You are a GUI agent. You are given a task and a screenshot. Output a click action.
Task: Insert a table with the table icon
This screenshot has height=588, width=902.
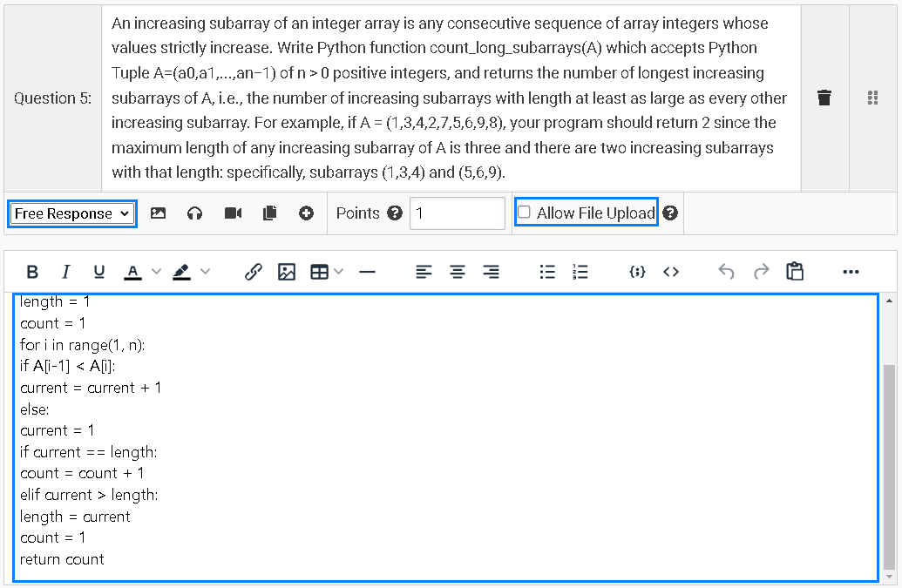pos(319,272)
